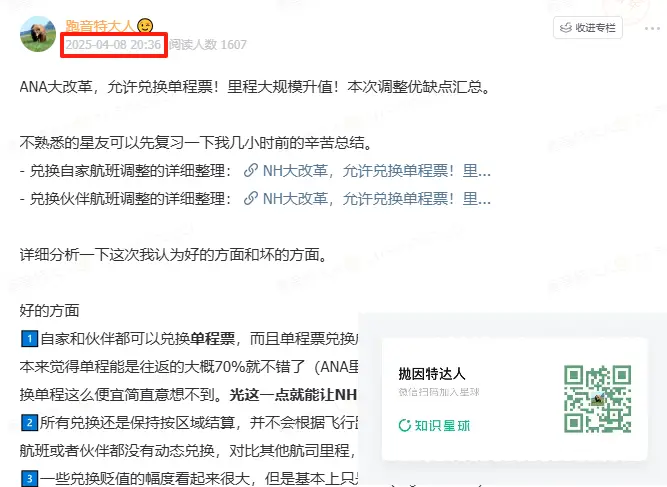Click the stack icon inside 收进专栏 button
This screenshot has width=667, height=487.
coord(566,28)
